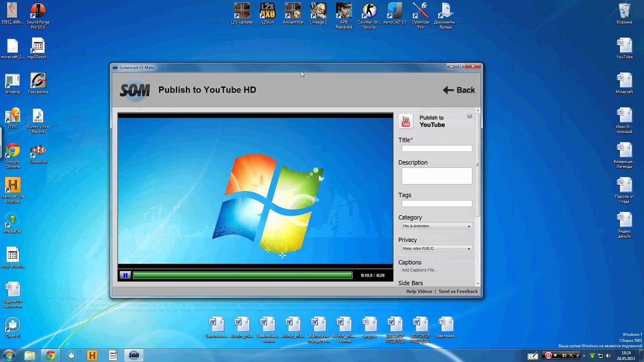
Task: Select the Lineage 2 desktop icon
Action: tap(318, 14)
